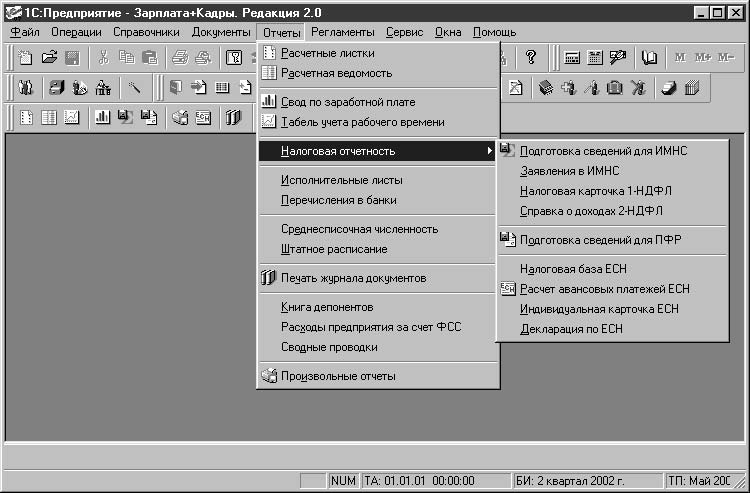Open the calendar toolbar icon
The image size is (750, 493).
tap(594, 58)
